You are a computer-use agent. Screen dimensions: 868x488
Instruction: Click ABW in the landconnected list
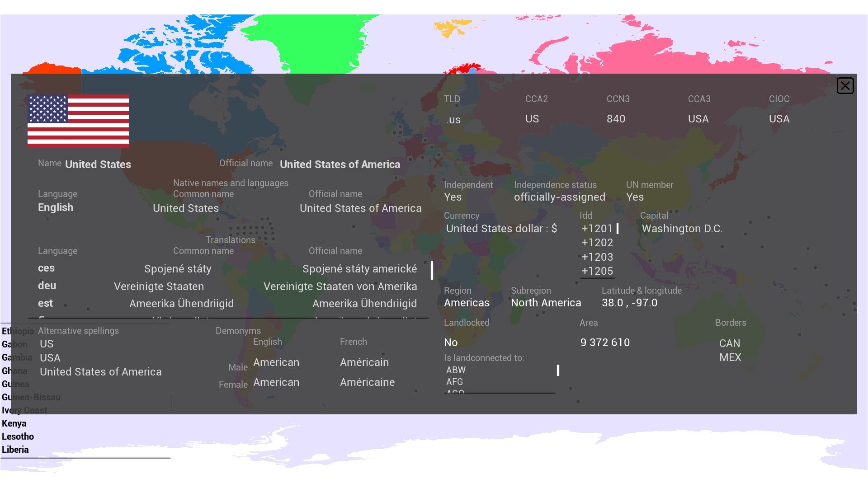tap(456, 370)
